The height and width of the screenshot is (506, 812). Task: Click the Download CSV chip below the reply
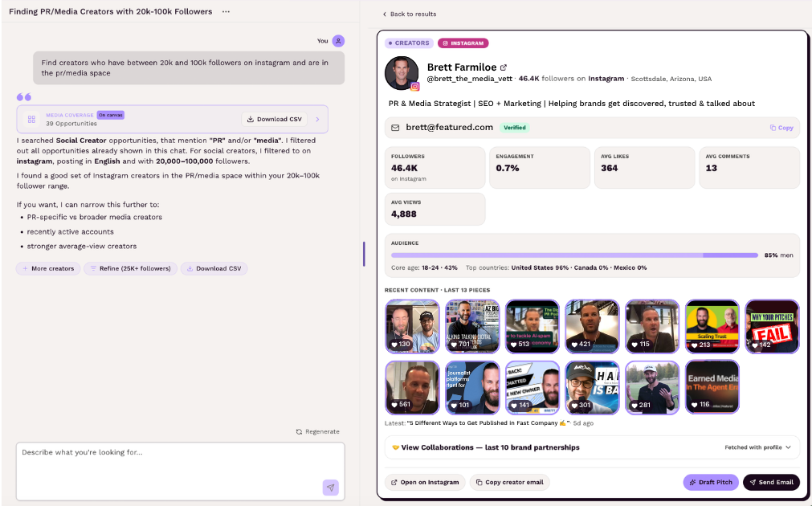[214, 268]
